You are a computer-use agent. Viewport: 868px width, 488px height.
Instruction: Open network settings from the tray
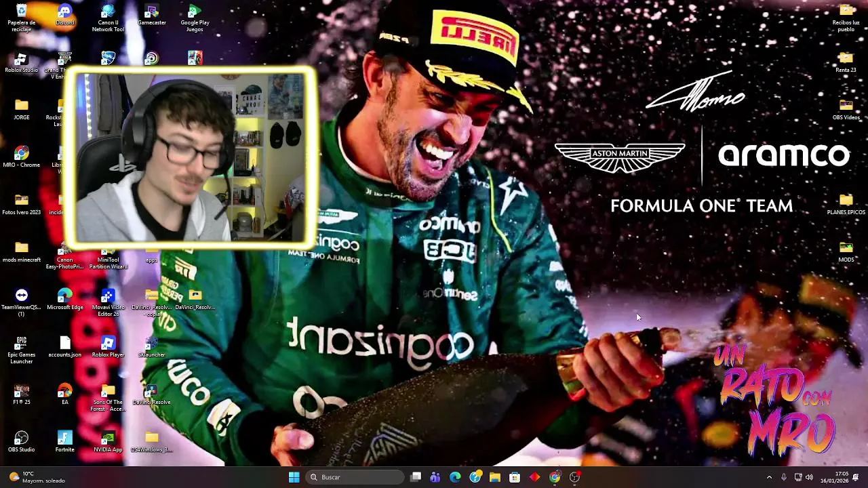point(797,477)
